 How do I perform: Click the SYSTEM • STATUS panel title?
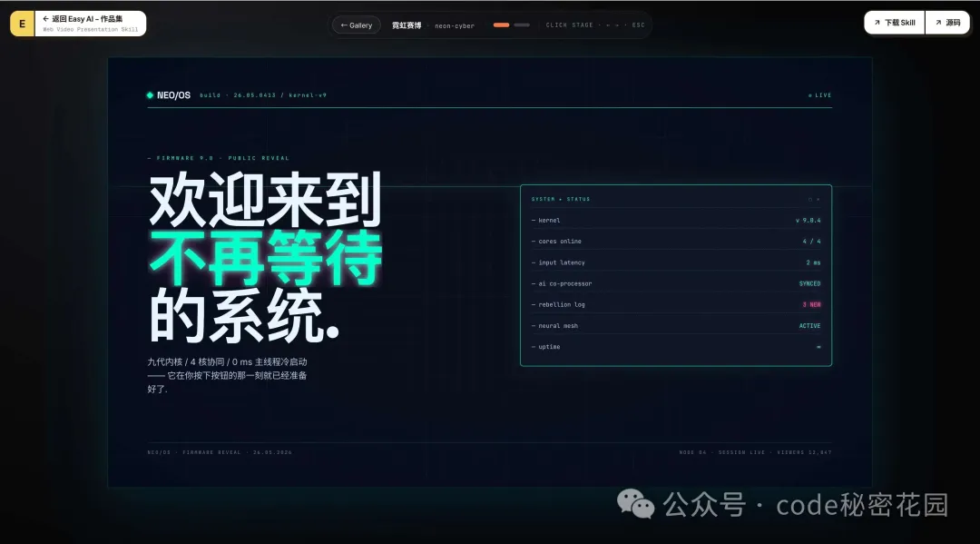point(561,199)
